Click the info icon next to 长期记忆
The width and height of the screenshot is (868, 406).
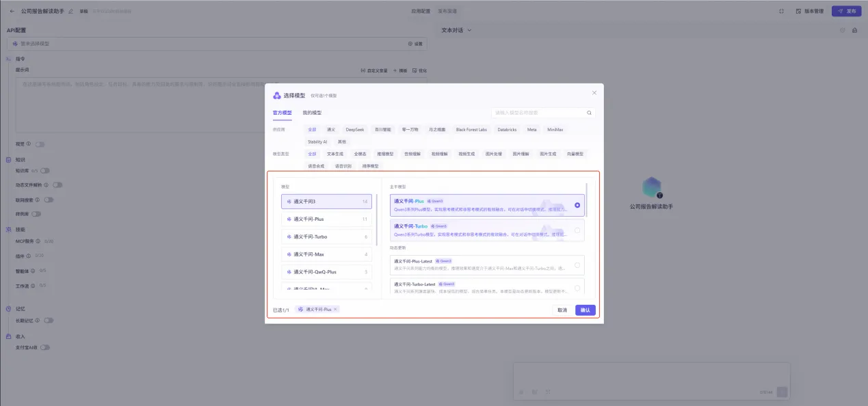(38, 321)
